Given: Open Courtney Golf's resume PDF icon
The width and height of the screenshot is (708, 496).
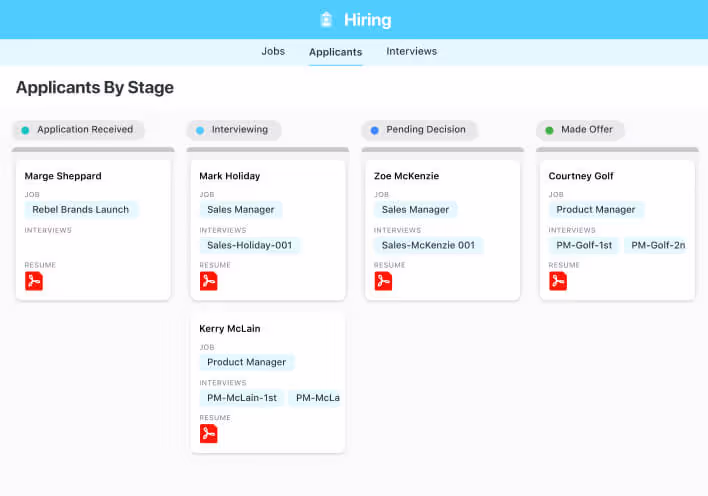Looking at the screenshot, I should (x=558, y=281).
